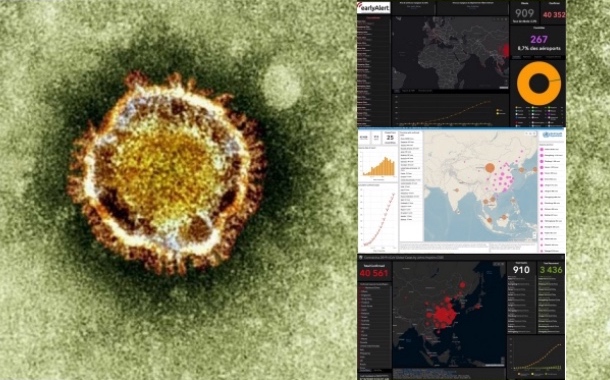
Task: Select the 909 deaths counter
Action: 524,13
